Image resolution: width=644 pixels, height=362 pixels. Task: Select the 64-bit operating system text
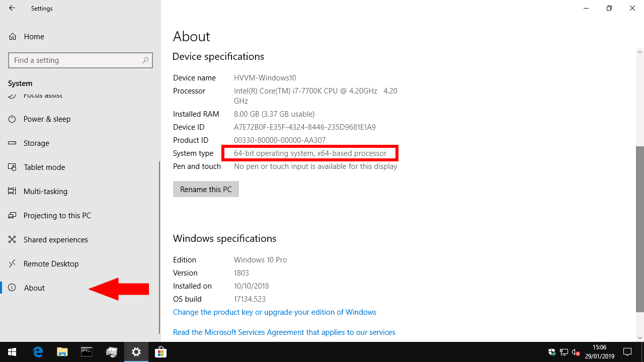coord(310,153)
